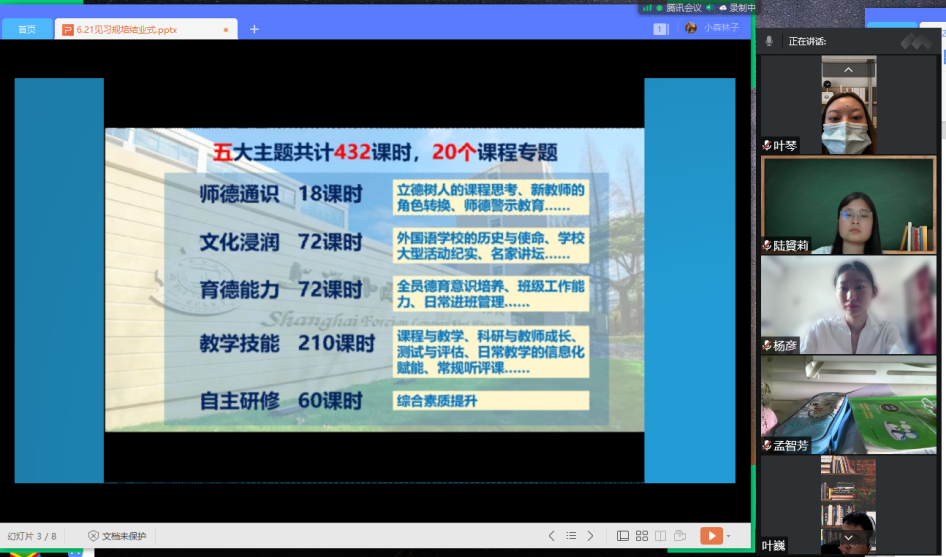Screen dimensions: 946x557
Task: Select 孟智芳's video thumbnail
Action: coord(848,405)
